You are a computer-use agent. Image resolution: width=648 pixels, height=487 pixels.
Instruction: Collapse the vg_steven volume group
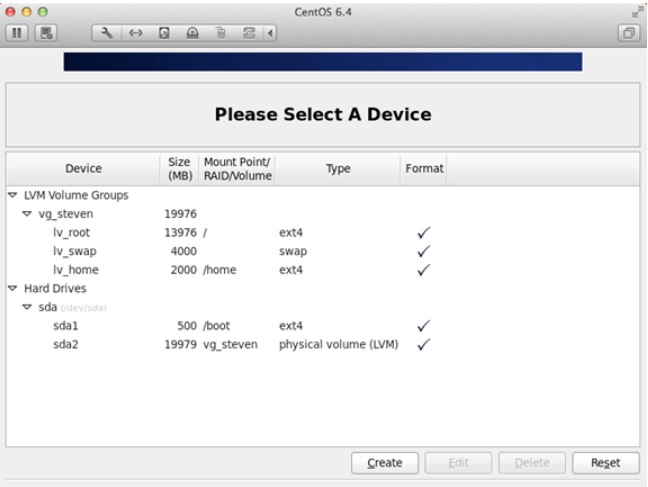click(x=27, y=214)
